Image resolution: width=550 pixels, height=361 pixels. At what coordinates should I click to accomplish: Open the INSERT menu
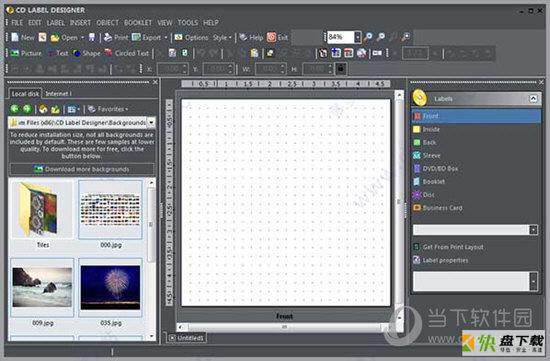[80, 23]
